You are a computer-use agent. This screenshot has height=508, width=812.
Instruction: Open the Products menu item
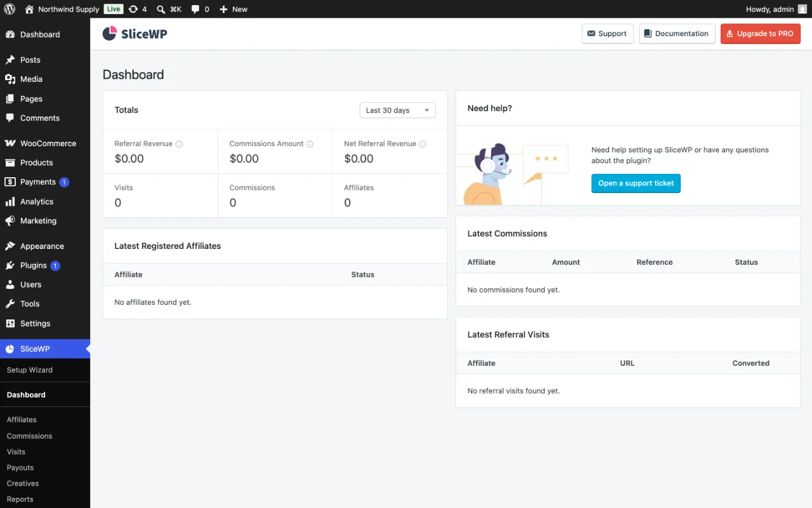click(45, 163)
